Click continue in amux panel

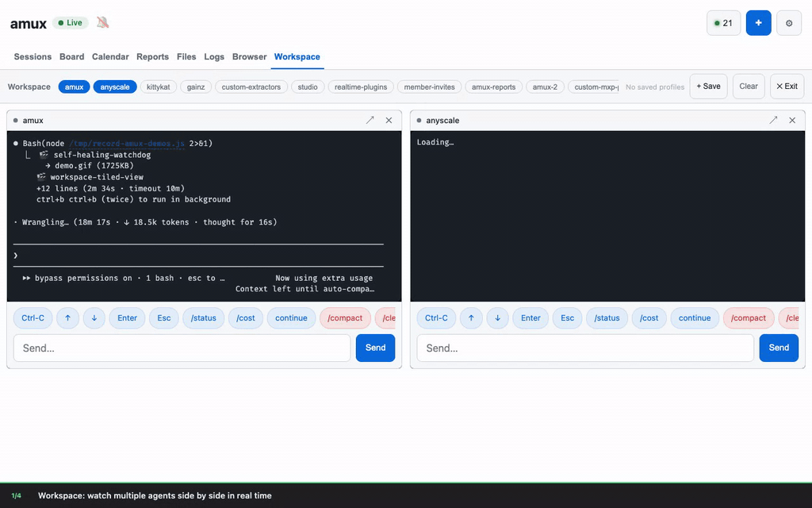[292, 317]
